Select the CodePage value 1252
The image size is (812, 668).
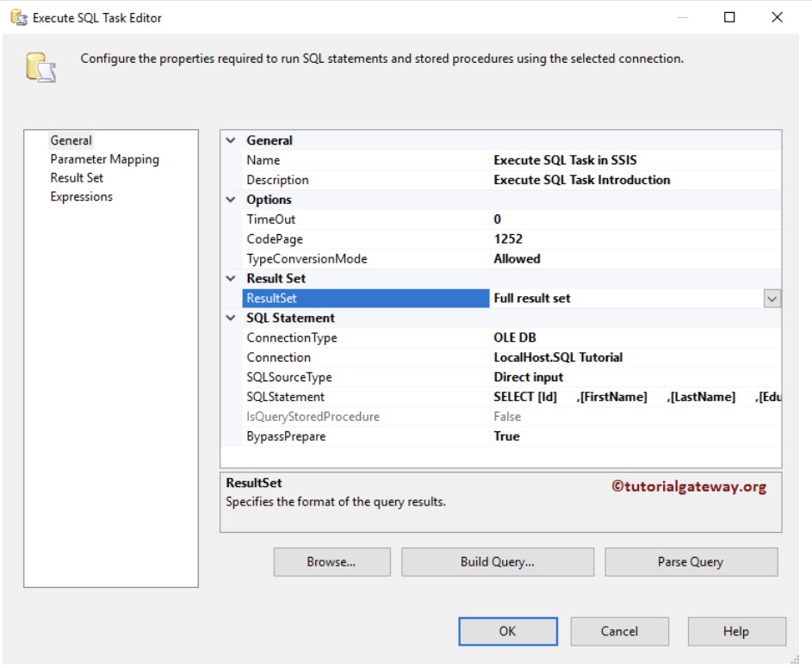point(635,238)
